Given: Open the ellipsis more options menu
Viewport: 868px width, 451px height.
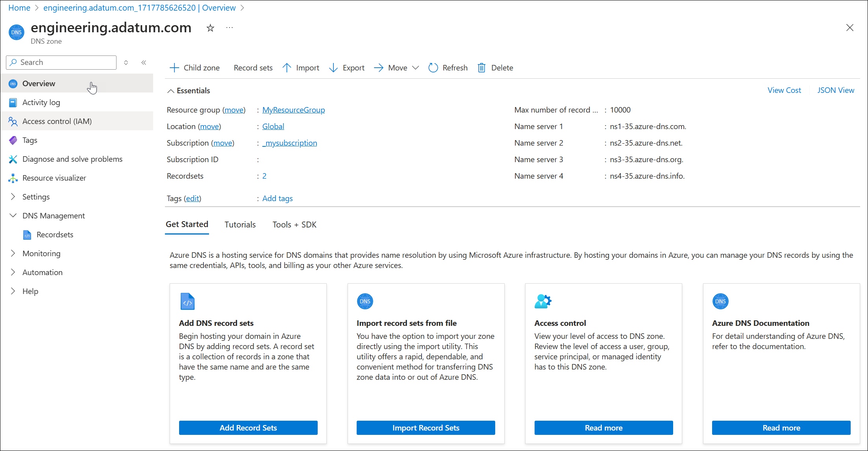Looking at the screenshot, I should (x=229, y=28).
